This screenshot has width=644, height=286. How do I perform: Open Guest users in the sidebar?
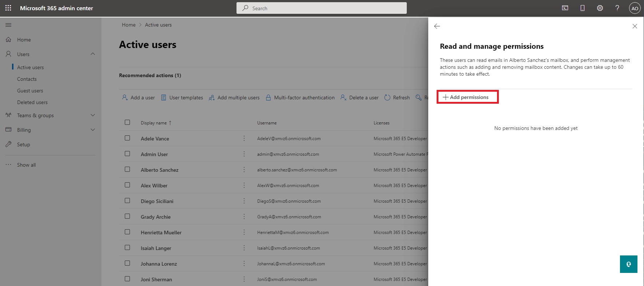pos(30,91)
